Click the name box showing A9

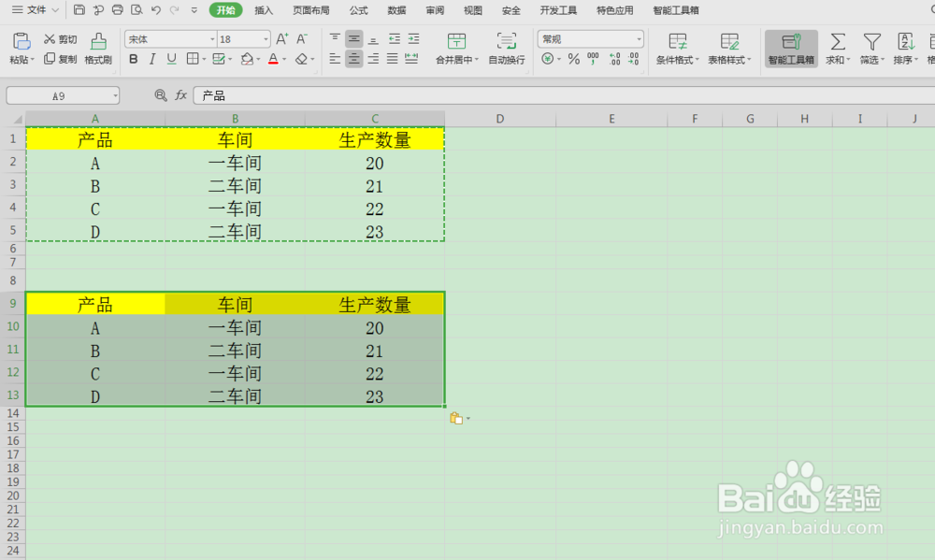coord(63,95)
